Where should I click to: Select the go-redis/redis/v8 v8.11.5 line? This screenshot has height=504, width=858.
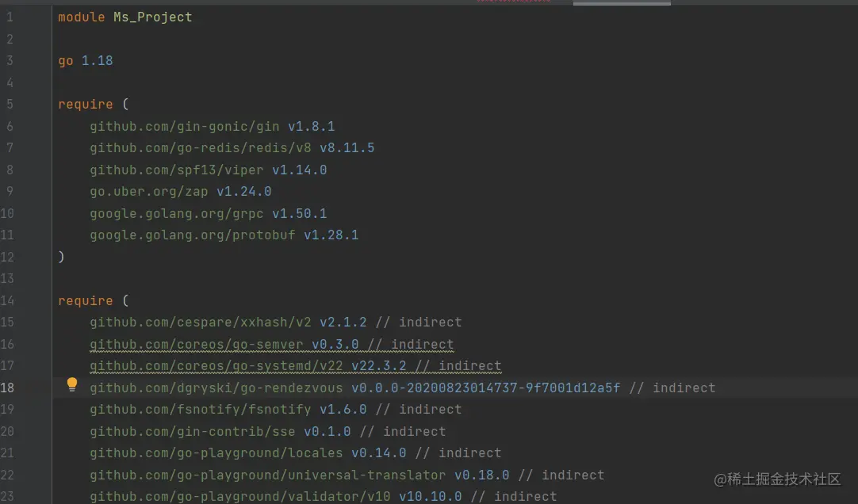[x=232, y=147]
